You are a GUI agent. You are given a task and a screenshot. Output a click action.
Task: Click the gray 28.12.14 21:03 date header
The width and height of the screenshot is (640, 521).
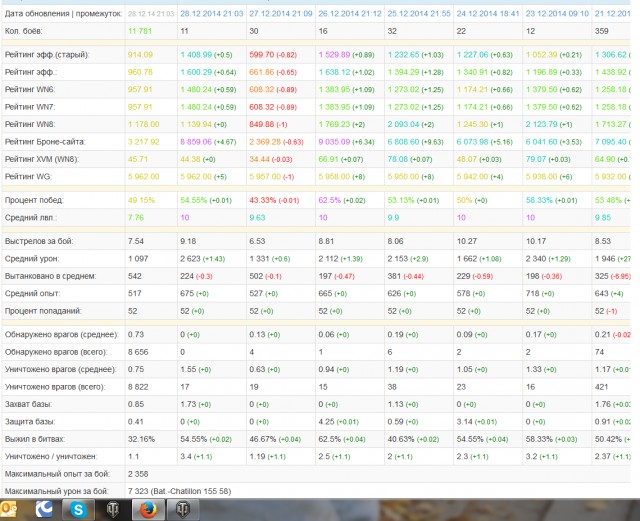[x=151, y=14]
